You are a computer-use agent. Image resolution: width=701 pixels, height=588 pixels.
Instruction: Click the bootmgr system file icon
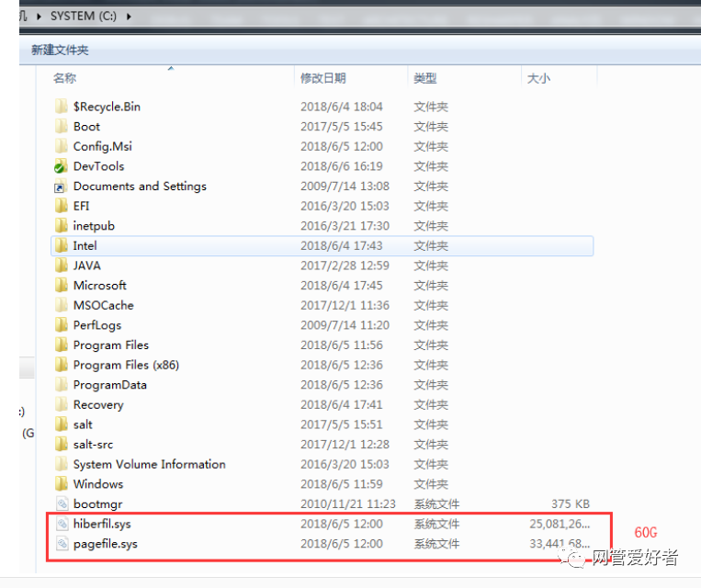[x=62, y=504]
